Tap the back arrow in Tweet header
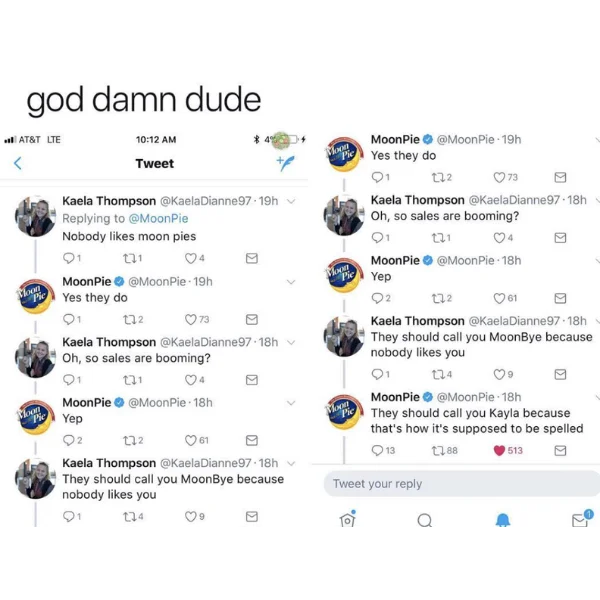Screen dimensions: 600x600 18,163
